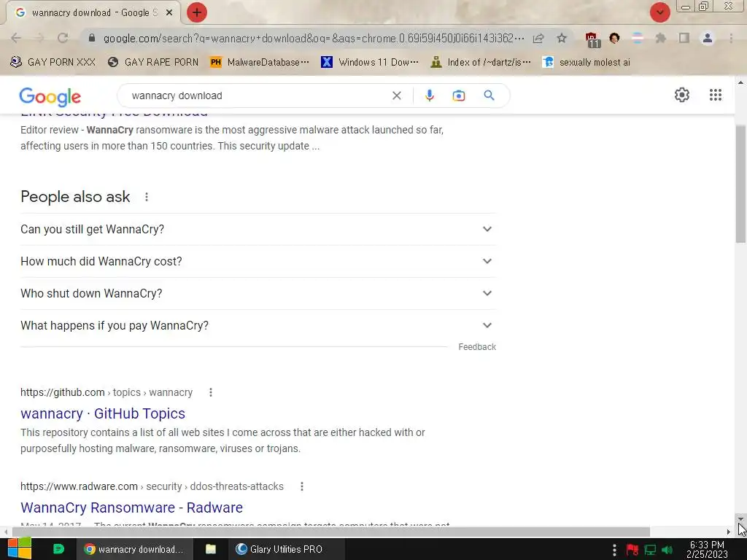
Task: Share this page from address bar
Action: 538,38
